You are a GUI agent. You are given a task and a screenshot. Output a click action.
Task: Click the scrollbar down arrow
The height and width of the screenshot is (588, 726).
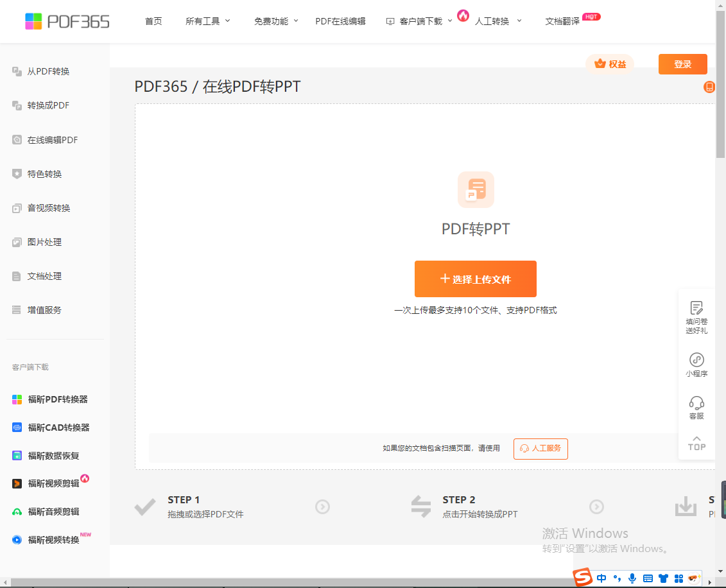720,571
